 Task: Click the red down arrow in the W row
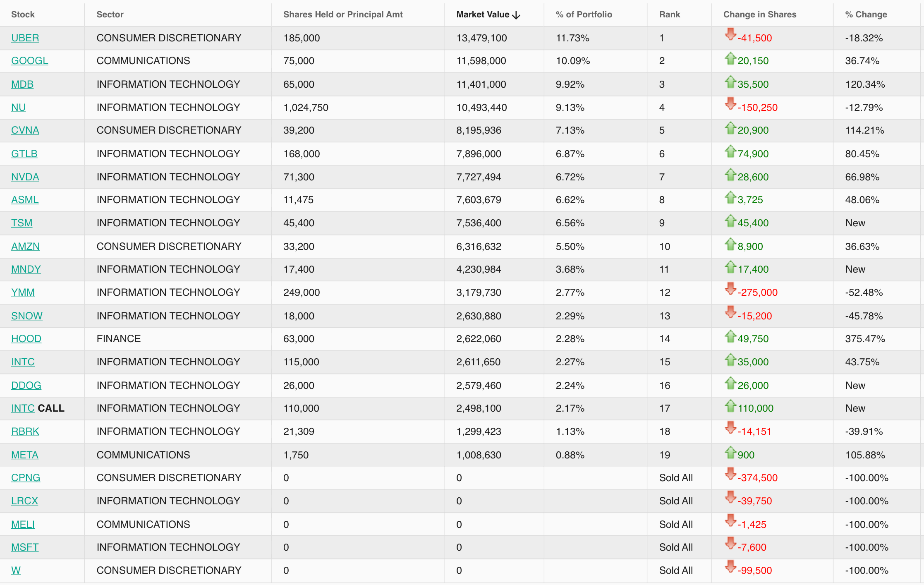pos(730,567)
